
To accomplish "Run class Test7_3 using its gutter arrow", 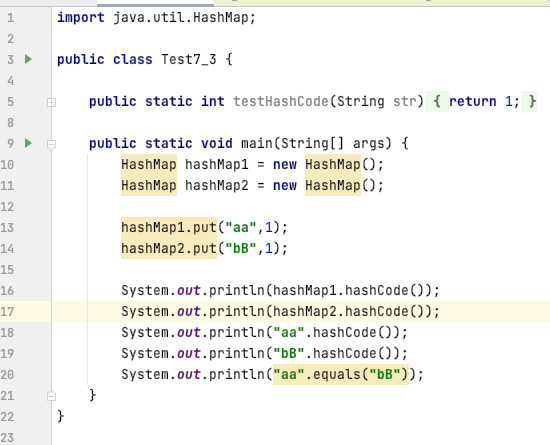I will pyautogui.click(x=28, y=59).
